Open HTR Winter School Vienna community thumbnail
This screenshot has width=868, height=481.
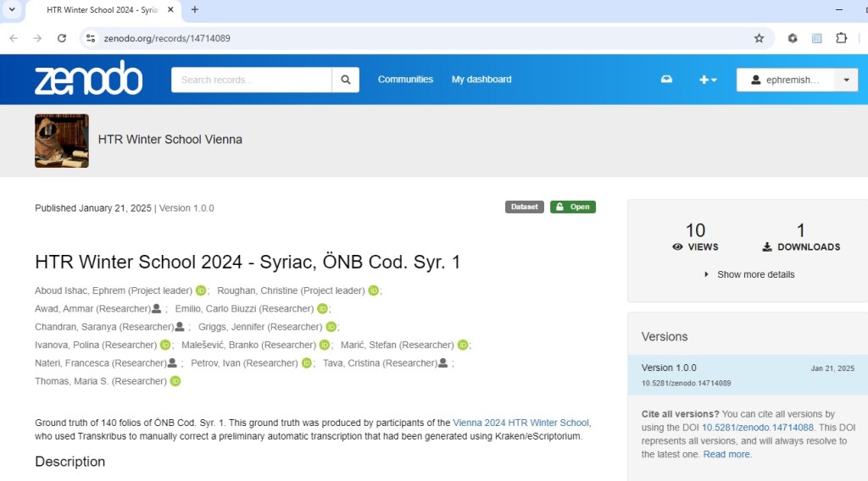click(62, 141)
